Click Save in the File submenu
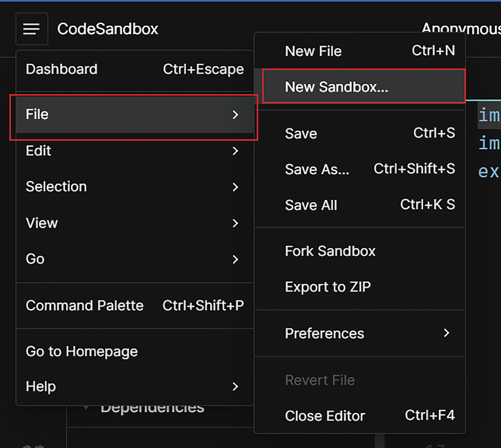 [301, 134]
